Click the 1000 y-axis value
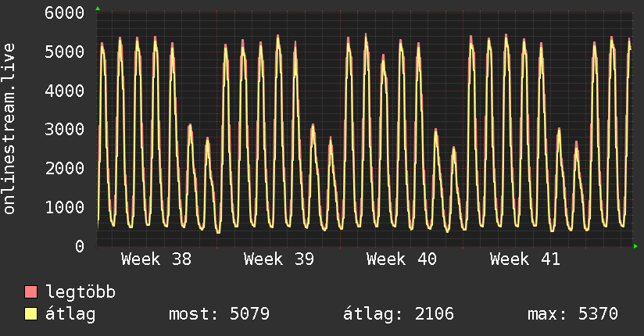644x336 pixels. click(x=65, y=207)
